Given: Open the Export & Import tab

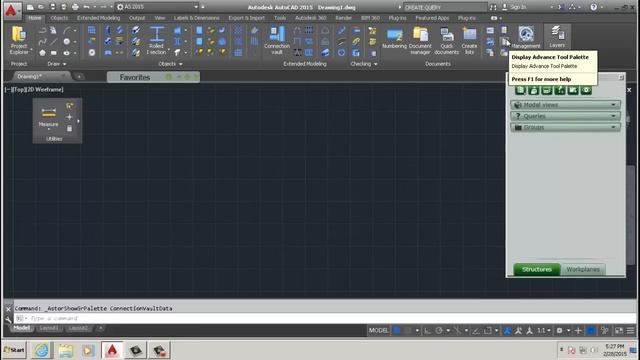Looking at the screenshot, I should (x=247, y=18).
